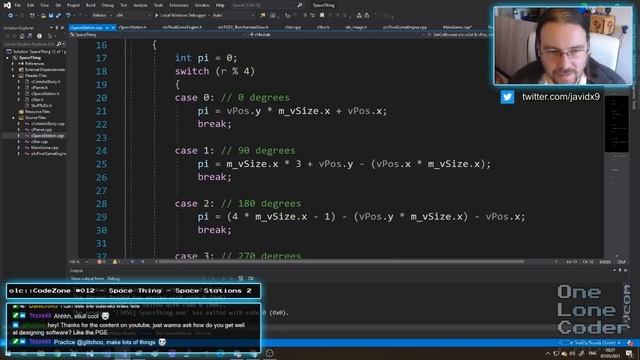Click the warning count indicator in editor footer
The height and width of the screenshot is (360, 640).
pyautogui.click(x=116, y=262)
